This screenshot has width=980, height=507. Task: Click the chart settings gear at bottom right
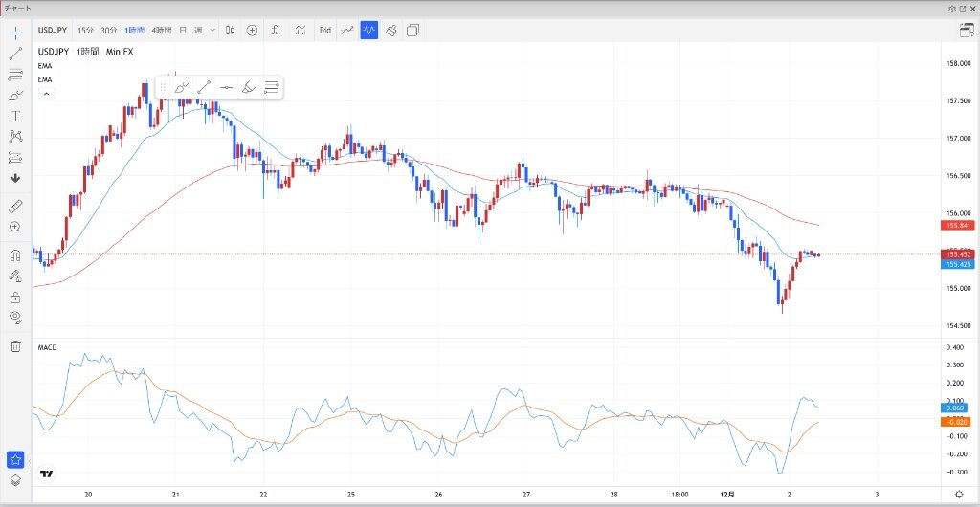point(959,493)
